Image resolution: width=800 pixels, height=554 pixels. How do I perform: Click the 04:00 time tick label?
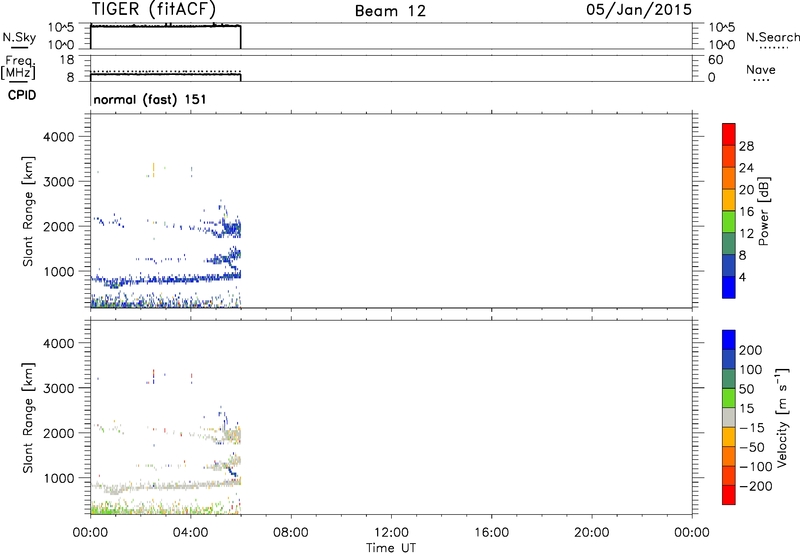coord(190,533)
